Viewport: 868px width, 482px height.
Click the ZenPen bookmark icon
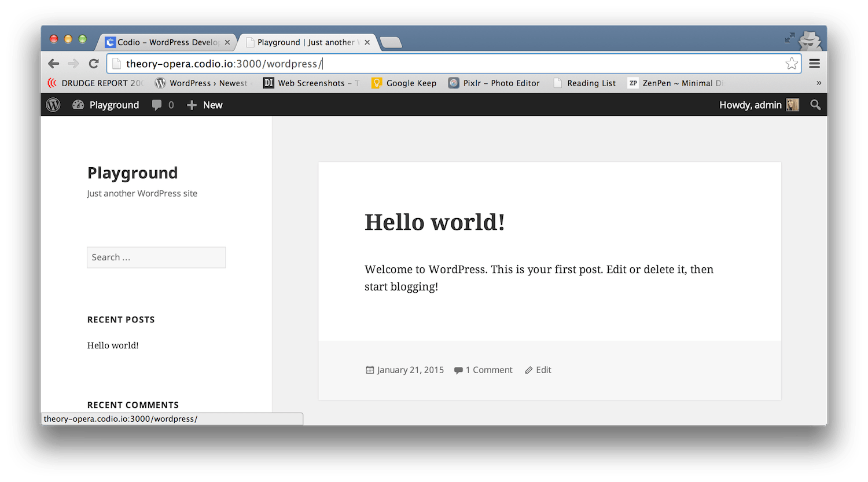[x=632, y=83]
